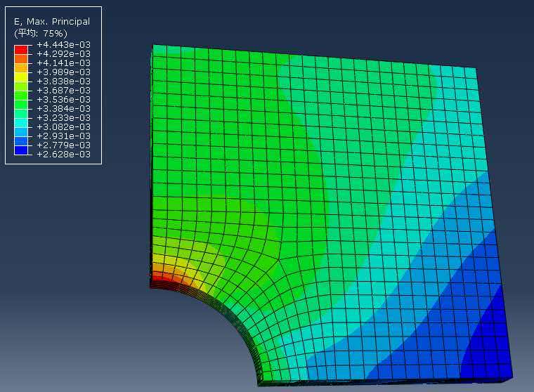Select legend value +3.233e-03

[63, 118]
